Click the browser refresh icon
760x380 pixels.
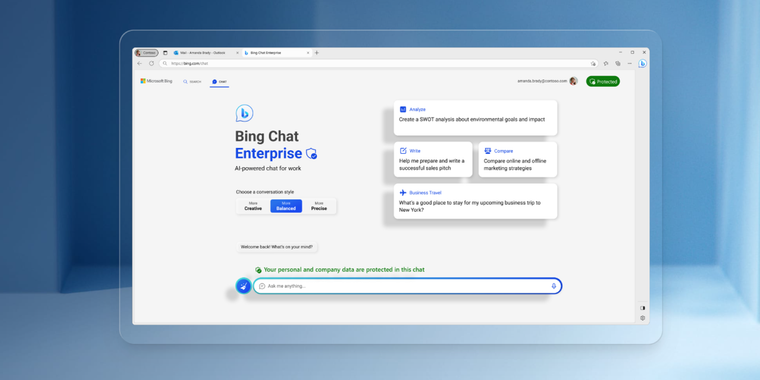(x=151, y=63)
